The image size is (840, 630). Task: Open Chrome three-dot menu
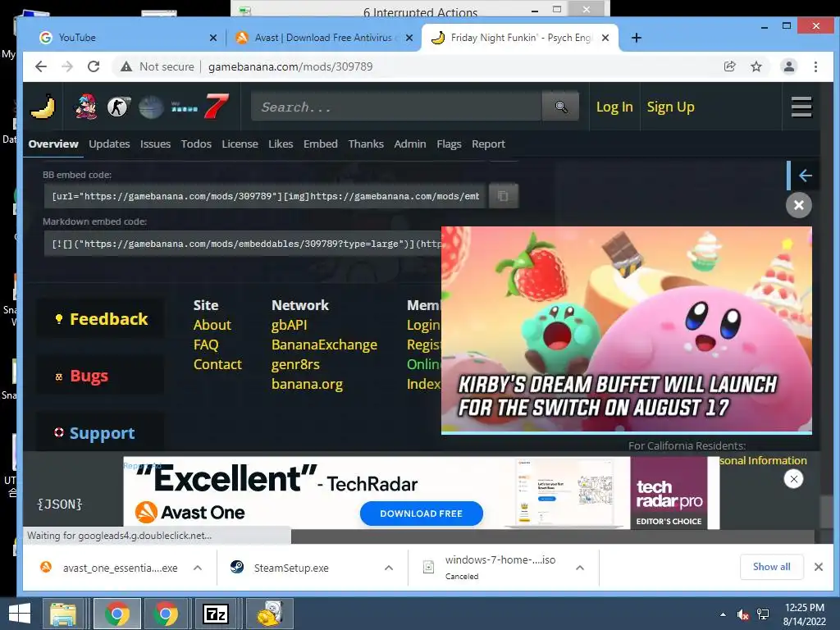click(x=815, y=66)
